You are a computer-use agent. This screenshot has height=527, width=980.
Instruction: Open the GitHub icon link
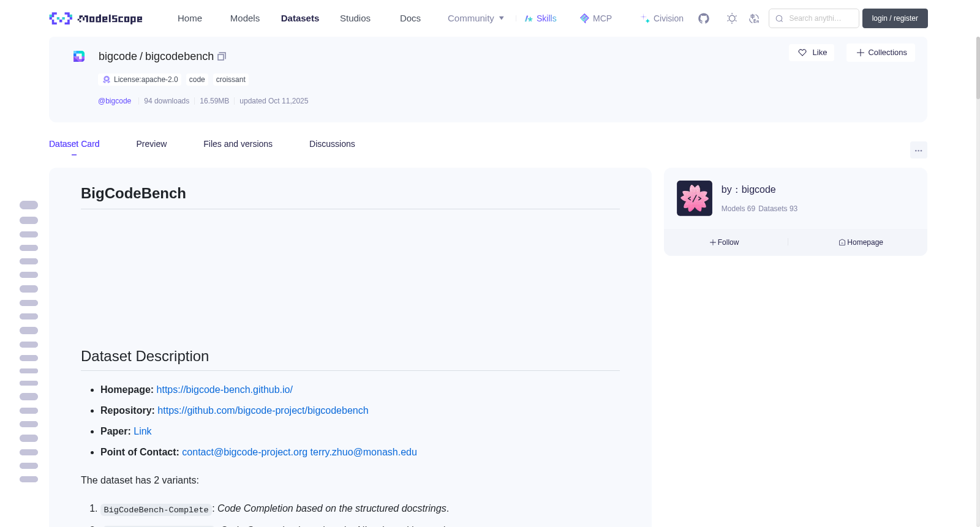[704, 18]
